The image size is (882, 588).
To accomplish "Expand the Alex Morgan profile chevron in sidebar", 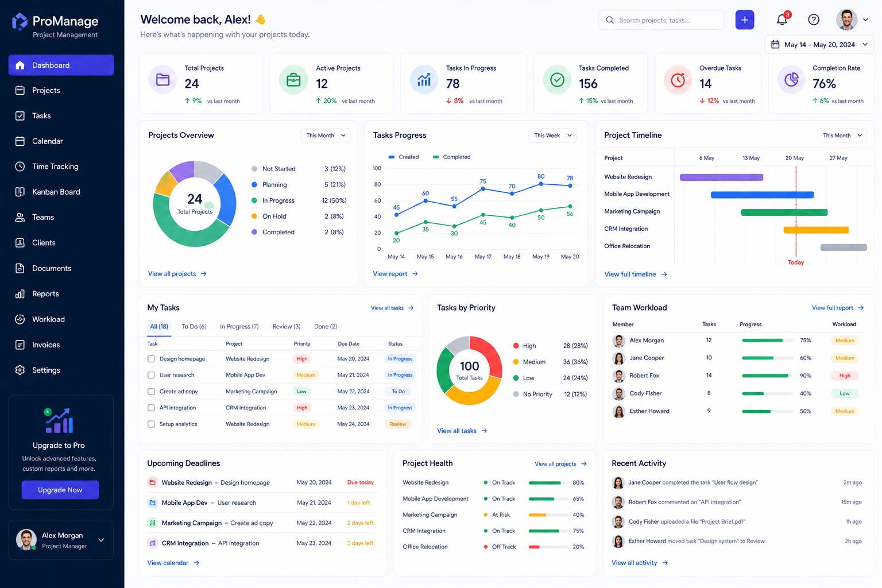I will 101,540.
